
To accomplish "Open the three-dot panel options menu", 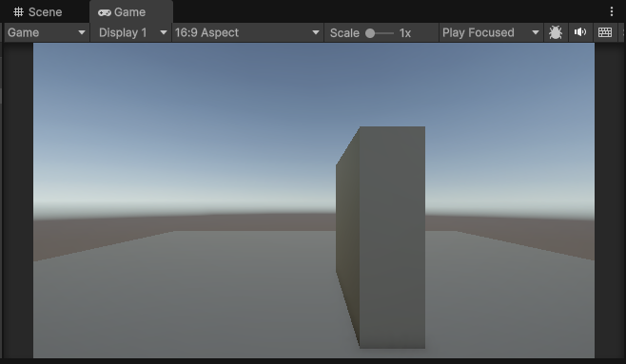I will click(x=612, y=11).
